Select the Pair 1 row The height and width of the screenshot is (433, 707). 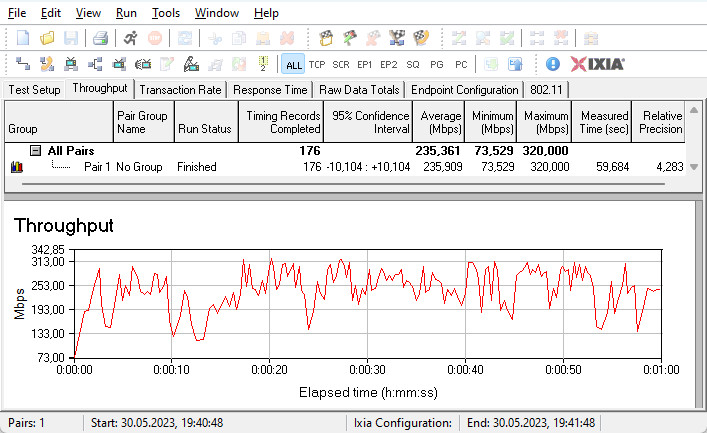point(345,167)
